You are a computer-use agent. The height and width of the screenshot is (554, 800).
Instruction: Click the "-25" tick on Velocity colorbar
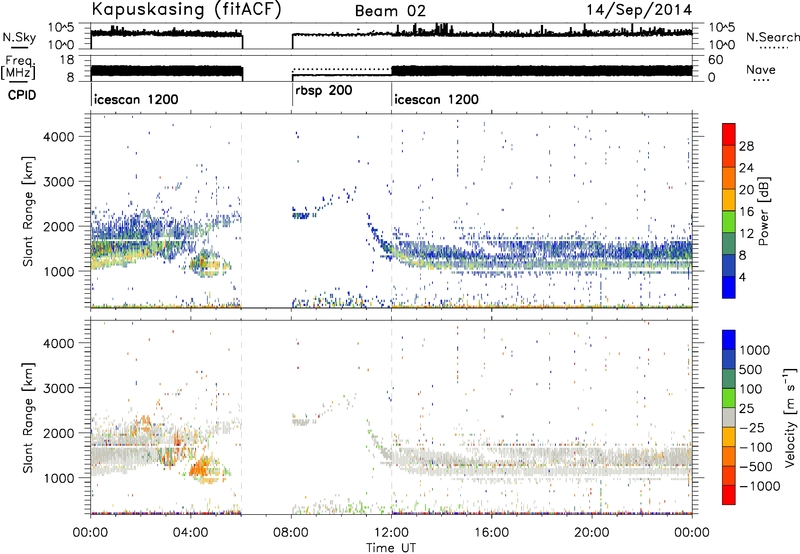click(x=751, y=427)
